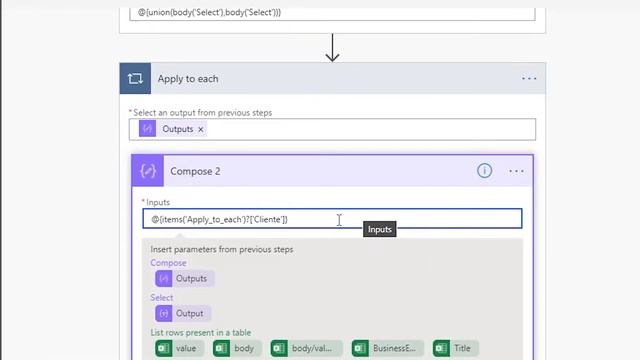
Task: Click the Compose 2 curly-brace icon
Action: [148, 171]
